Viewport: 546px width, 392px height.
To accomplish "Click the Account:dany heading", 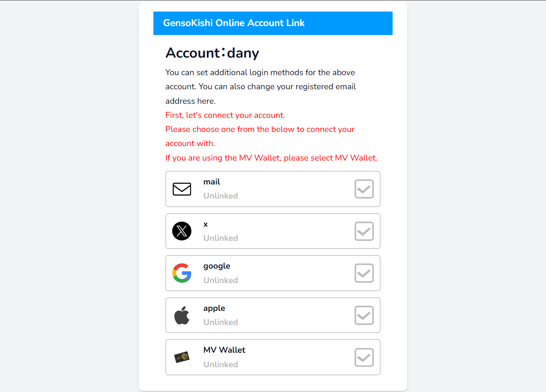I will pos(212,53).
